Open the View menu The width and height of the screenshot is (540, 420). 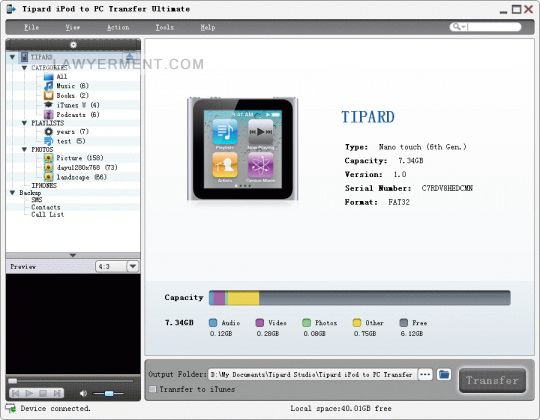tap(72, 28)
